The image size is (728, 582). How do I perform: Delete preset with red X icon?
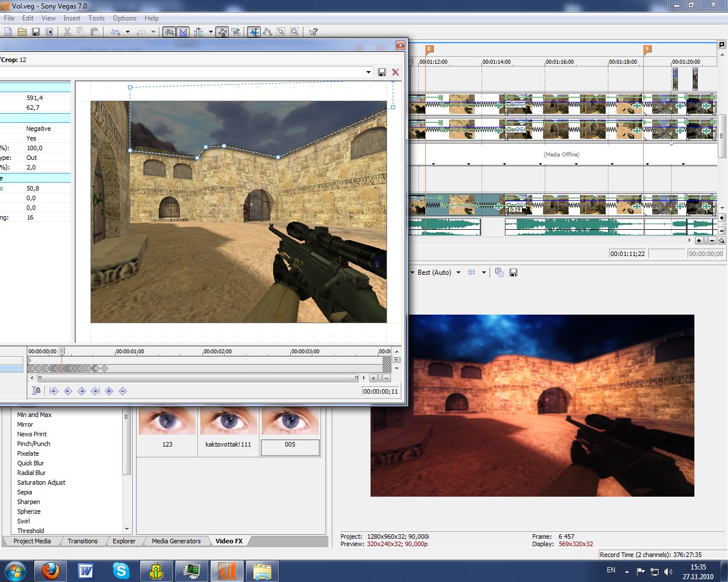396,72
